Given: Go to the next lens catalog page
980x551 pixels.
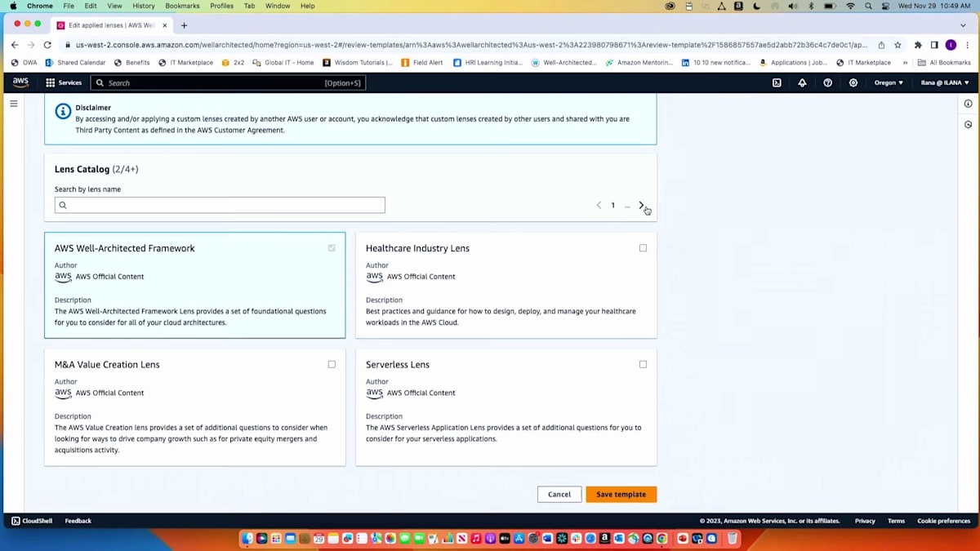Looking at the screenshot, I should (641, 205).
